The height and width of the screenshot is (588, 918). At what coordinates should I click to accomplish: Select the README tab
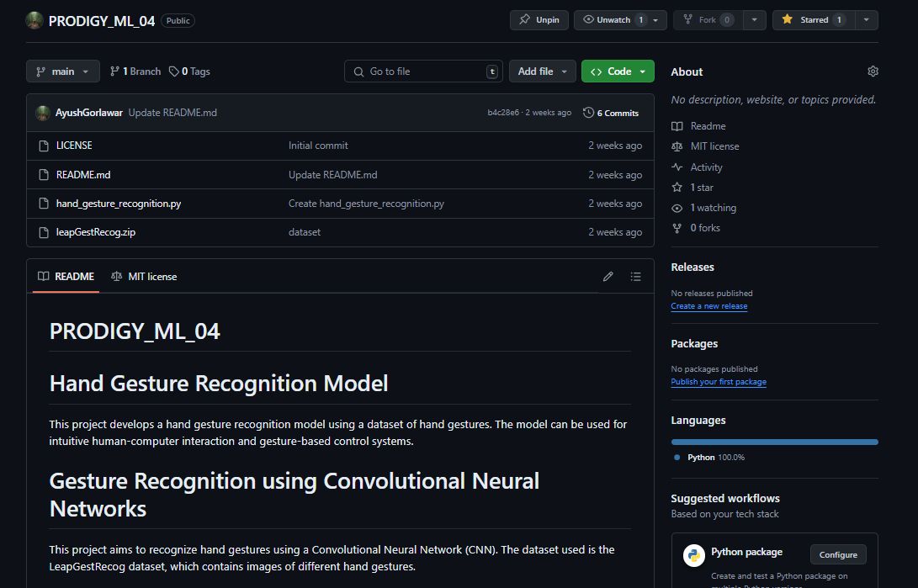pos(66,277)
